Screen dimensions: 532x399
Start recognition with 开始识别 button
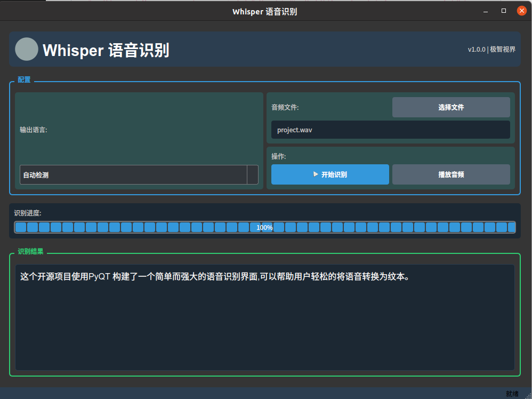[330, 174]
